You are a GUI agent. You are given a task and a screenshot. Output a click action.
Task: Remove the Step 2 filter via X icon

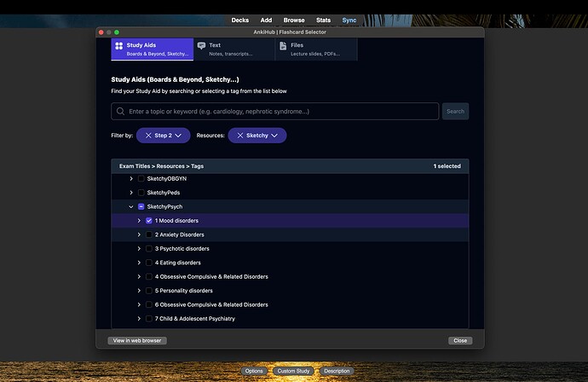point(149,136)
